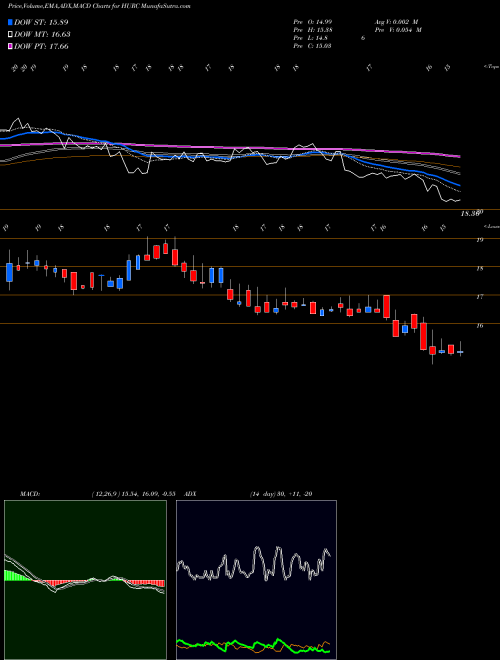Click the green +DI line in ADX panel
This screenshot has height=660, width=500.
pos(253,646)
